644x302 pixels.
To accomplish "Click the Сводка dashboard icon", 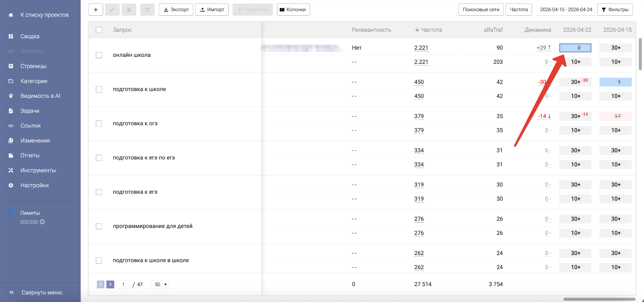I will point(11,36).
